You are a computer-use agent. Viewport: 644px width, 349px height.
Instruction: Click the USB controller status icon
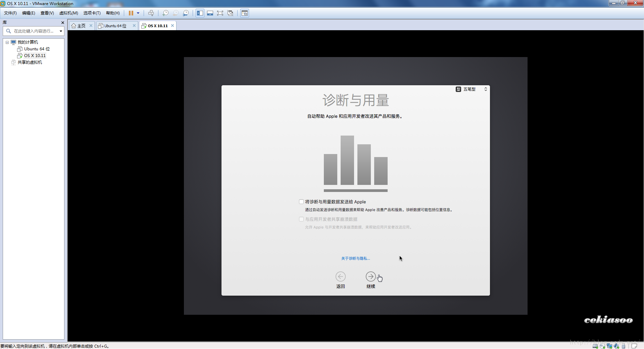tap(624, 346)
